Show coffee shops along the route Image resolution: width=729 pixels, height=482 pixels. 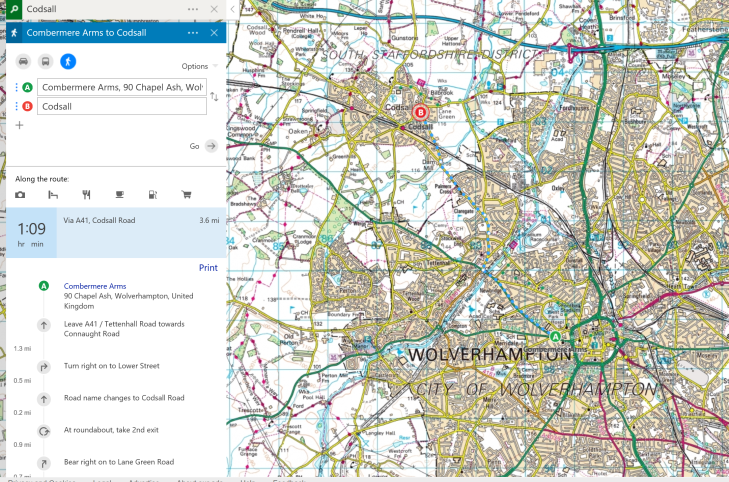point(119,194)
